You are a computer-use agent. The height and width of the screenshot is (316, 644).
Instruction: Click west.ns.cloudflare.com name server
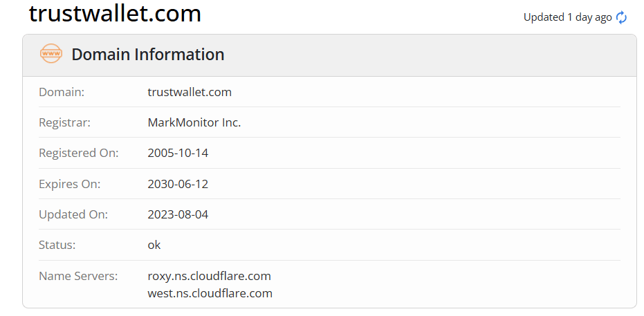(x=210, y=293)
